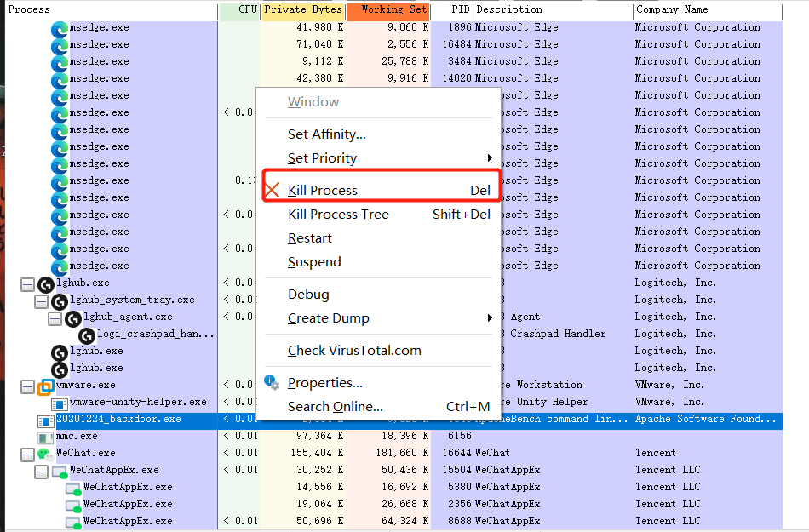Click Properties info gear icon
The width and height of the screenshot is (809, 532).
click(272, 382)
